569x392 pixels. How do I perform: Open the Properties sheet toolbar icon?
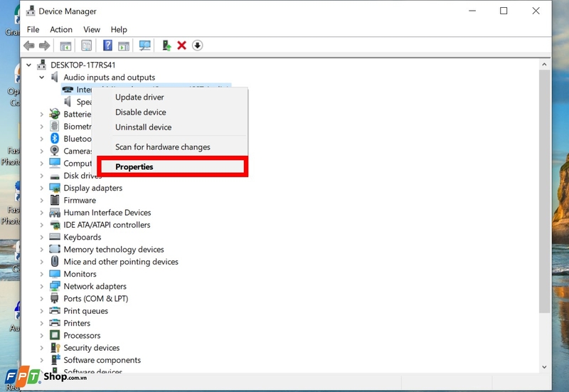pos(86,46)
